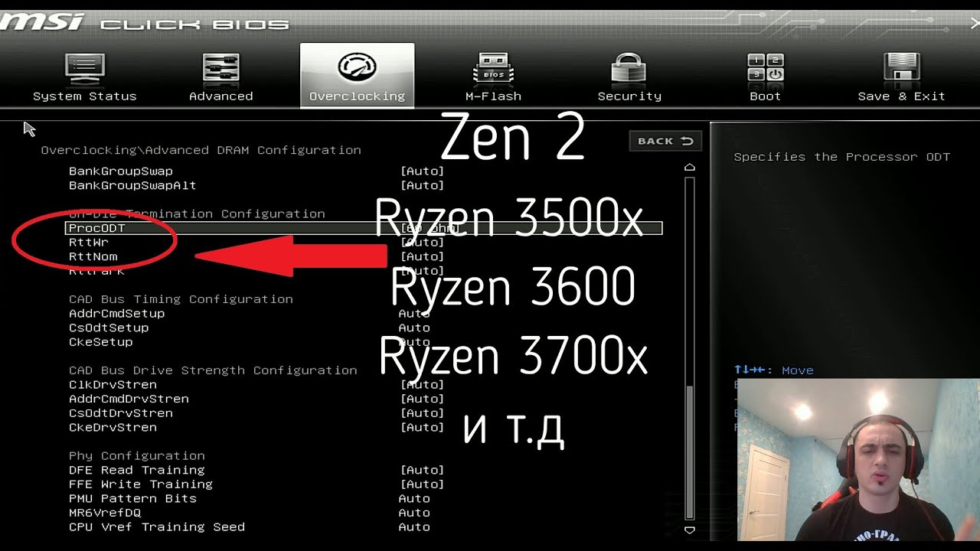
Task: Click the BACK button
Action: click(x=665, y=141)
